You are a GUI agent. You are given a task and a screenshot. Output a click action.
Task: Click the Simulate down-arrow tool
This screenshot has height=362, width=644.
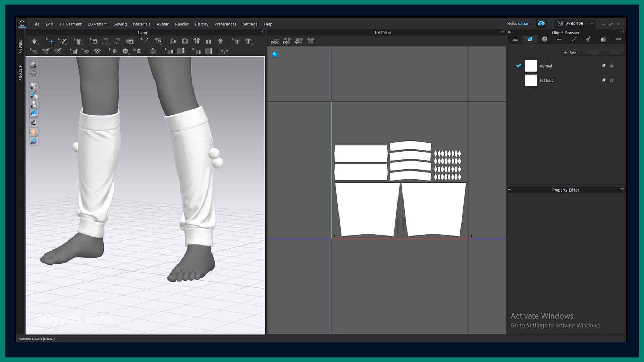click(34, 41)
